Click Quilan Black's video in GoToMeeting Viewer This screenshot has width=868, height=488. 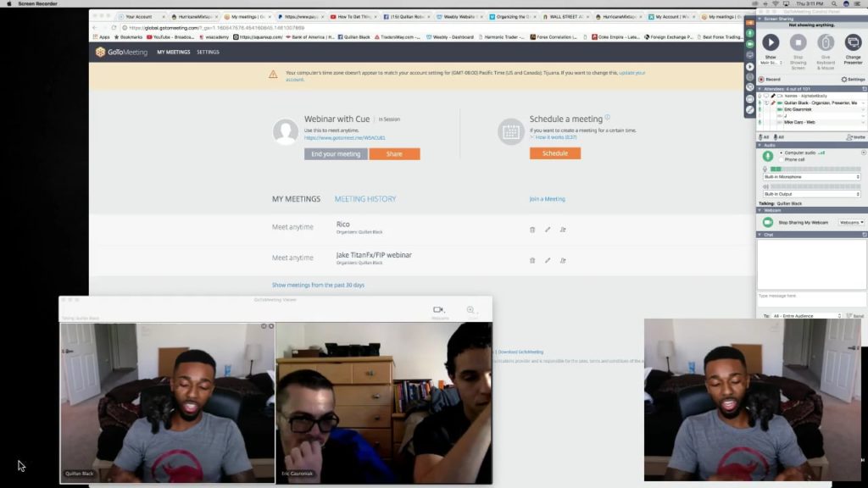click(167, 402)
